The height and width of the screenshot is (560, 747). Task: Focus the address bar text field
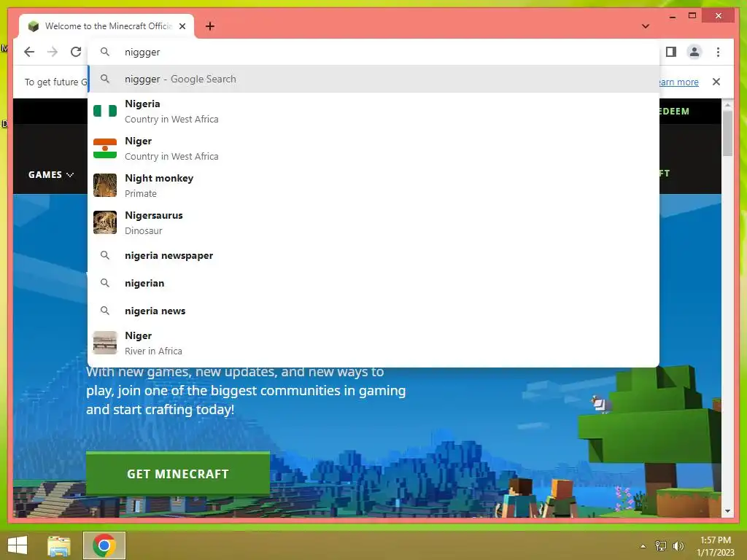[373, 52]
